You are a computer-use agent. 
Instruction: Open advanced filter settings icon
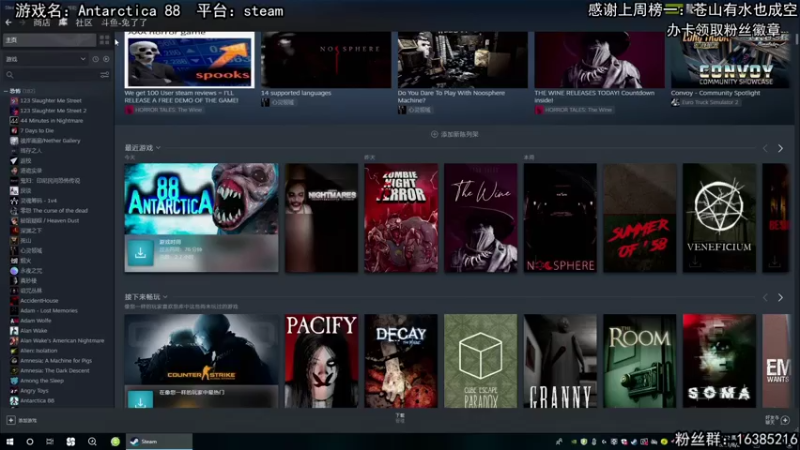[105, 75]
